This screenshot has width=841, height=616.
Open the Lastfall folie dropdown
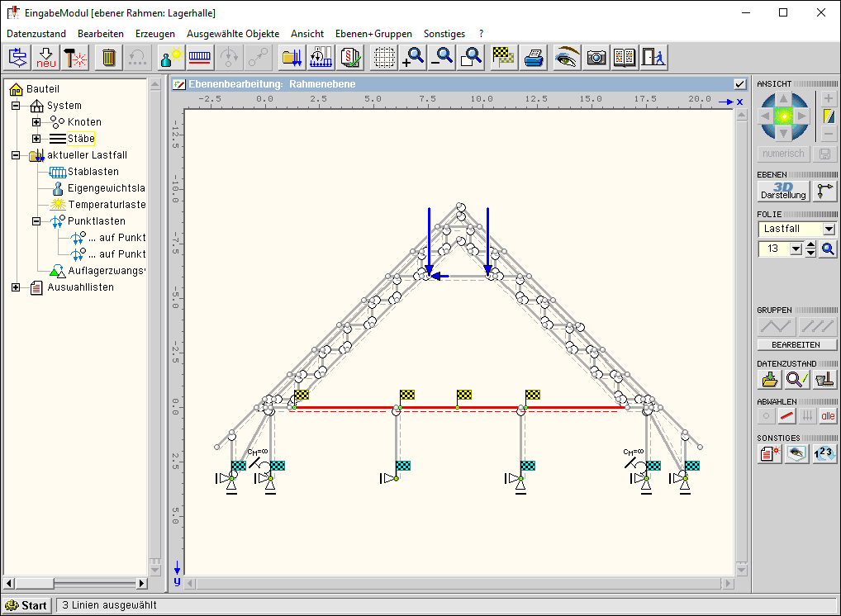tap(829, 229)
